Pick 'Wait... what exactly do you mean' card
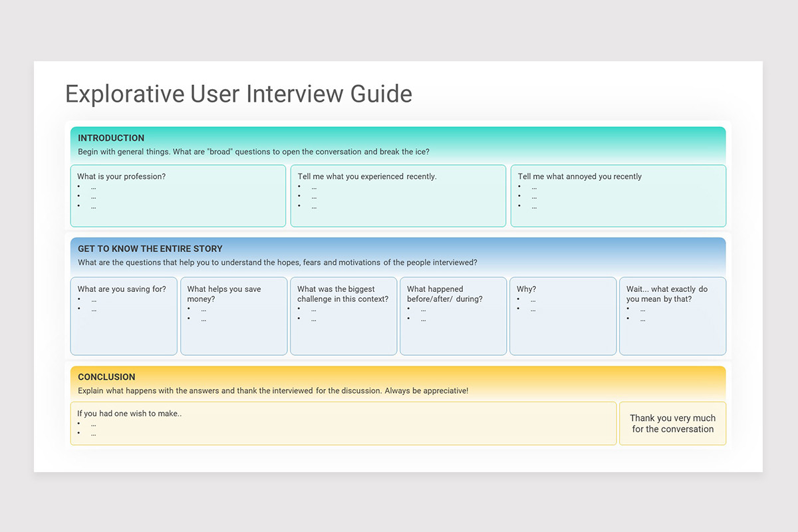Screen dimensions: 798x532 [673, 317]
